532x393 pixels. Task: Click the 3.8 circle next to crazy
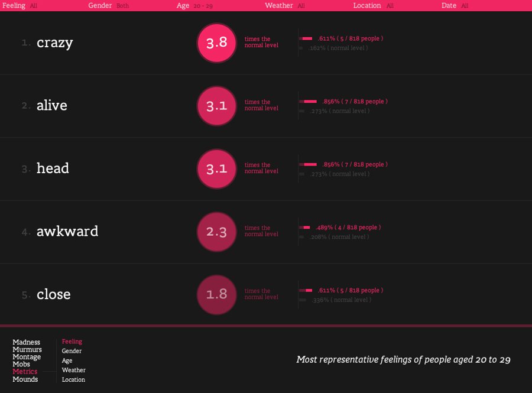(x=216, y=43)
